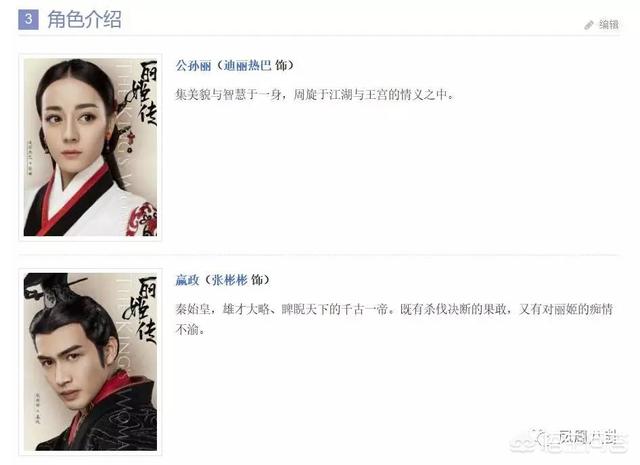Click the vertical caption on the woman's poster

[30, 158]
